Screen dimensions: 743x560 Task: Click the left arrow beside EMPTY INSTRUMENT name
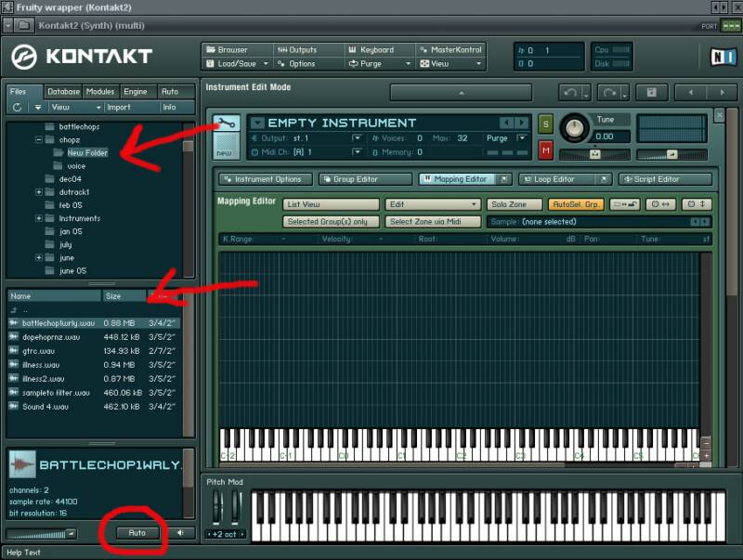506,124
